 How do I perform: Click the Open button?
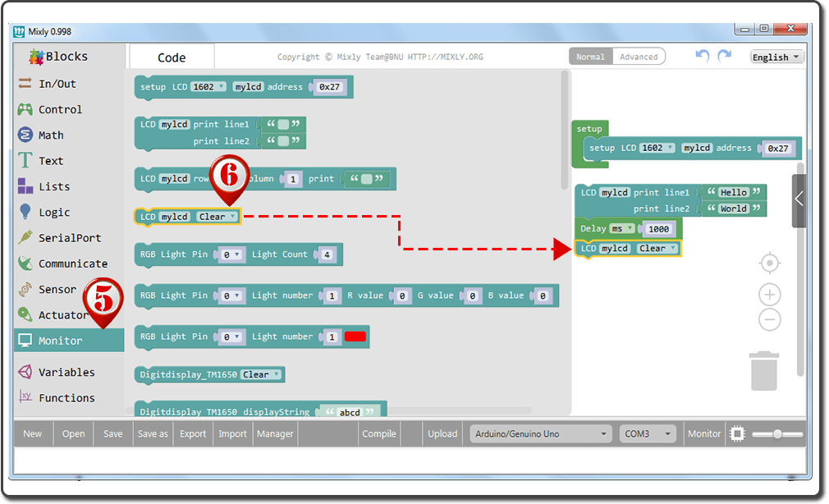74,433
